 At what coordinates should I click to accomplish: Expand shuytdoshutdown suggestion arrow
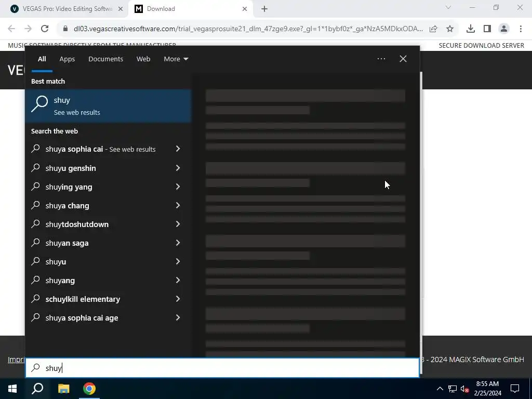[x=178, y=224]
